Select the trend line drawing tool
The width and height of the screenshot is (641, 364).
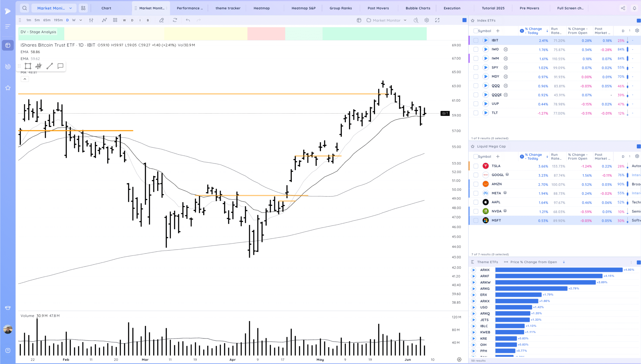(x=50, y=66)
